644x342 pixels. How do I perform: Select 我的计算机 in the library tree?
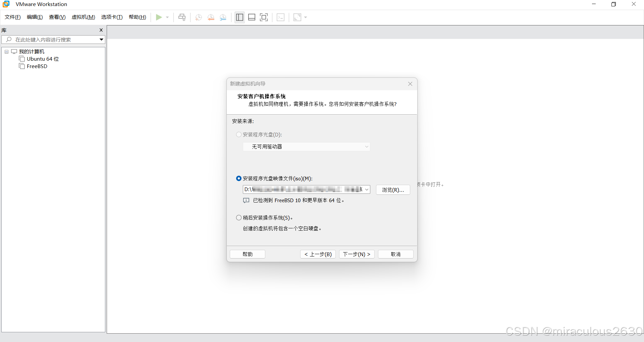[x=32, y=52]
